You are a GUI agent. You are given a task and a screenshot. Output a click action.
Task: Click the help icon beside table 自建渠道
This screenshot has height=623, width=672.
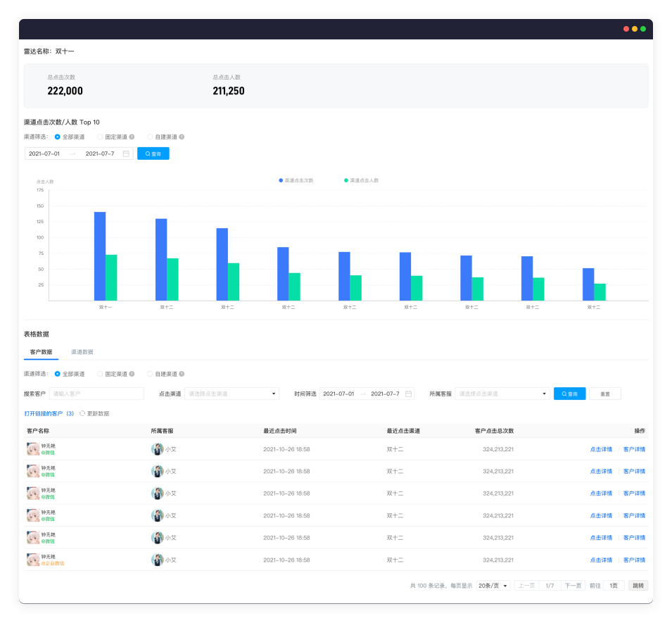[182, 374]
